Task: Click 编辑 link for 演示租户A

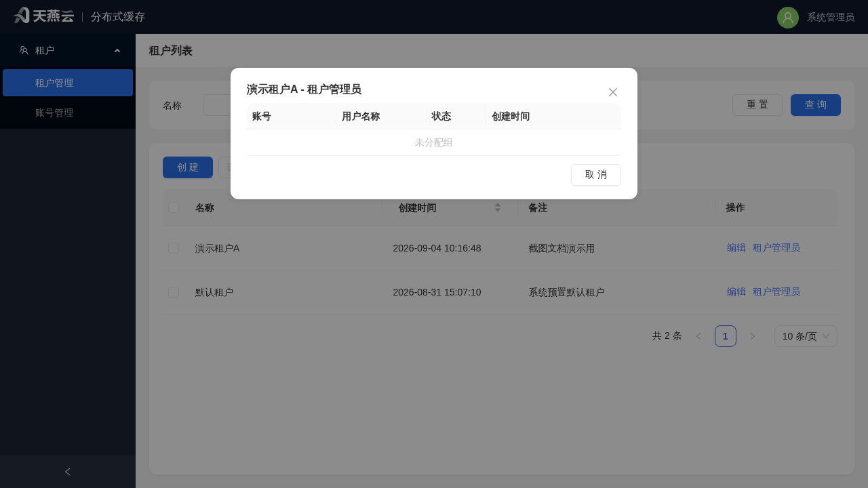Action: click(736, 248)
